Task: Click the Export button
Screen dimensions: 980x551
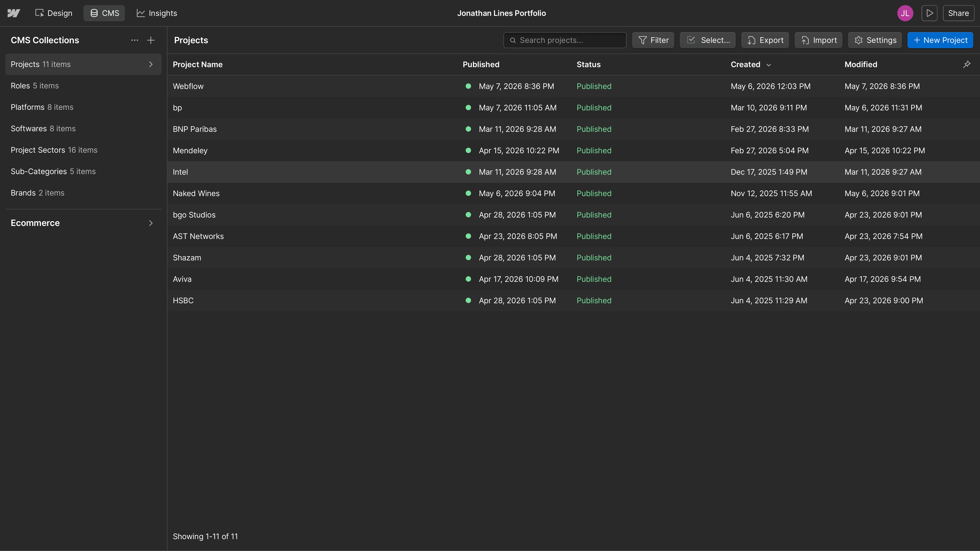Action: click(x=765, y=40)
